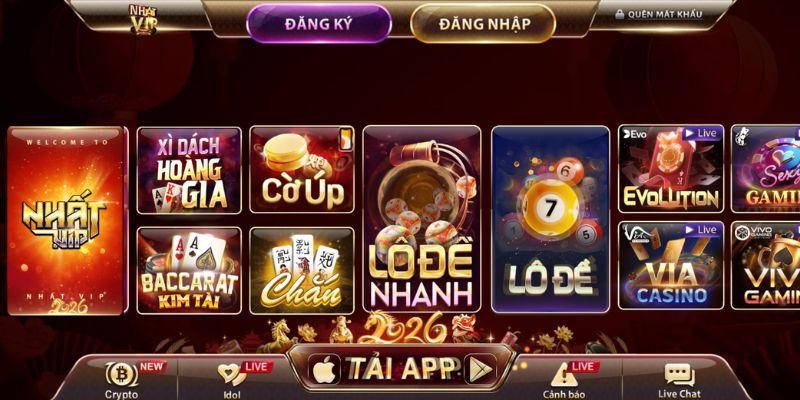Click the Nhất VIP logo at top
Image resolution: width=800 pixels, height=400 pixels.
143,19
